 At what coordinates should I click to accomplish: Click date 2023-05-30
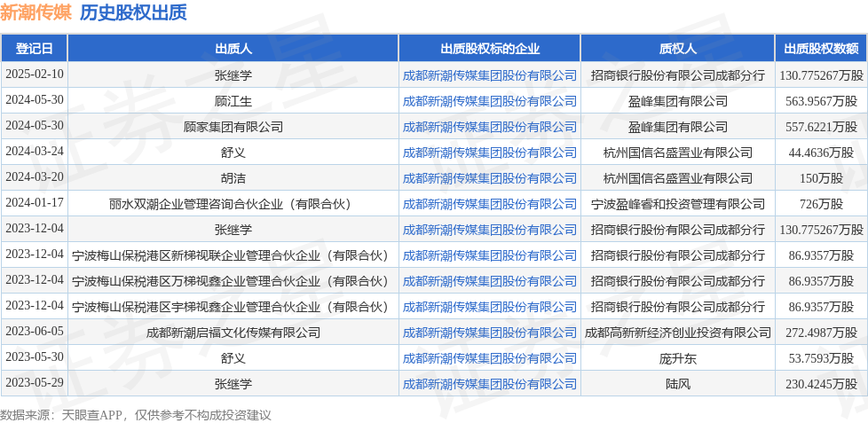pyautogui.click(x=35, y=357)
